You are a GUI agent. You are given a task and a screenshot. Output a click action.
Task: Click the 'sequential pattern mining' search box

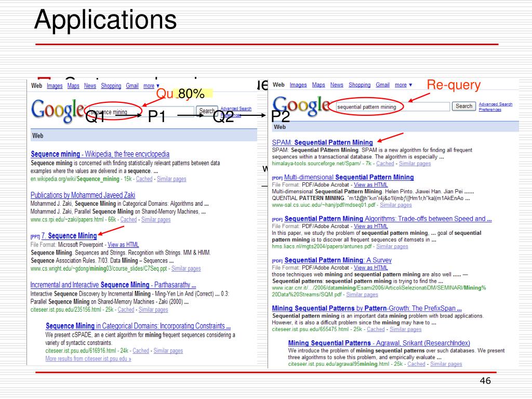(x=393, y=107)
